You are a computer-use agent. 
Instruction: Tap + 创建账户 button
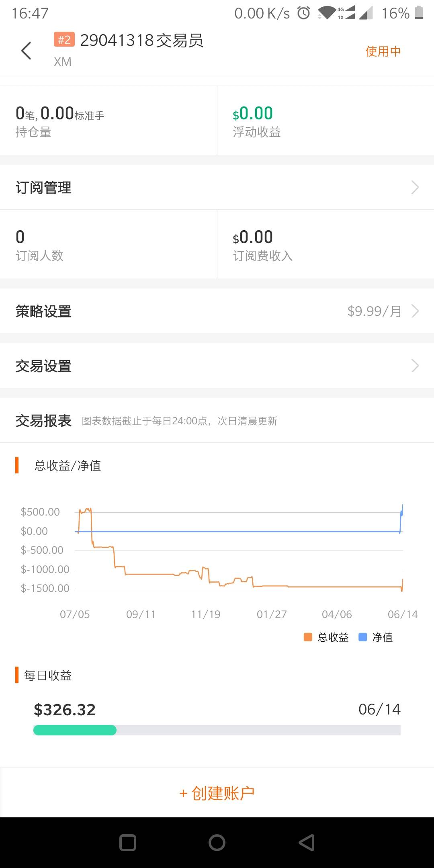click(x=217, y=793)
